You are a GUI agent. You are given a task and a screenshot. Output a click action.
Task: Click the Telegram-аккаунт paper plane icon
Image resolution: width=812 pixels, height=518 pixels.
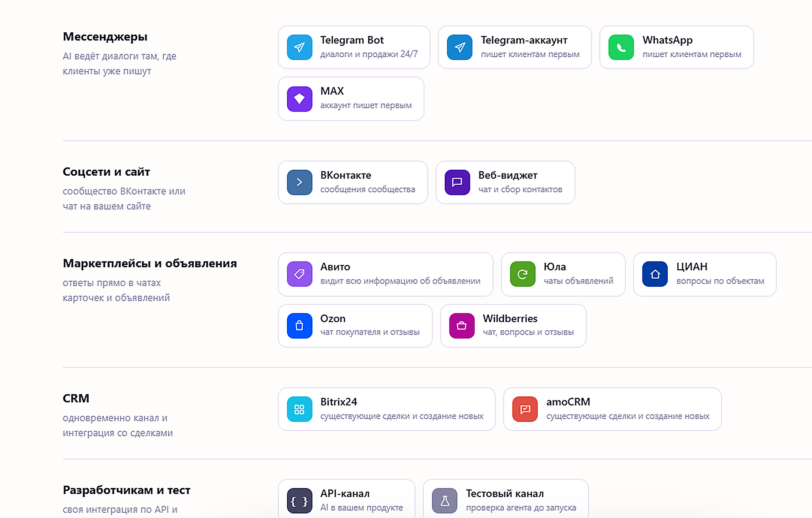pyautogui.click(x=459, y=47)
